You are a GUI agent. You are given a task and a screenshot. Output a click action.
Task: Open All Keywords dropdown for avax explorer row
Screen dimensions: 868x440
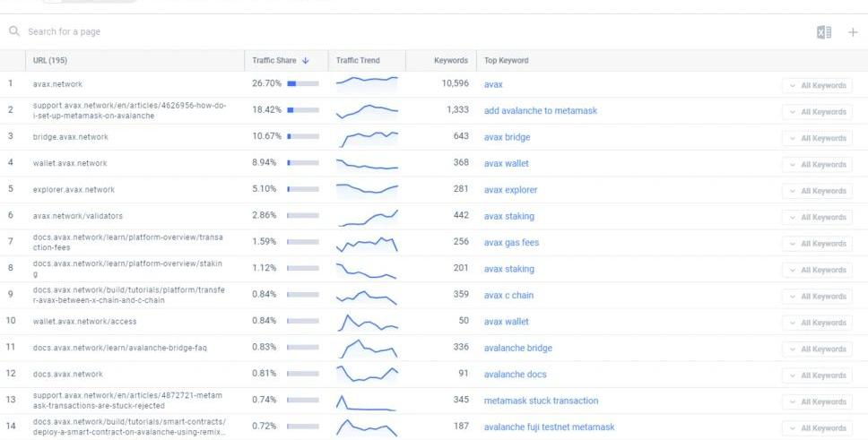coord(816,191)
